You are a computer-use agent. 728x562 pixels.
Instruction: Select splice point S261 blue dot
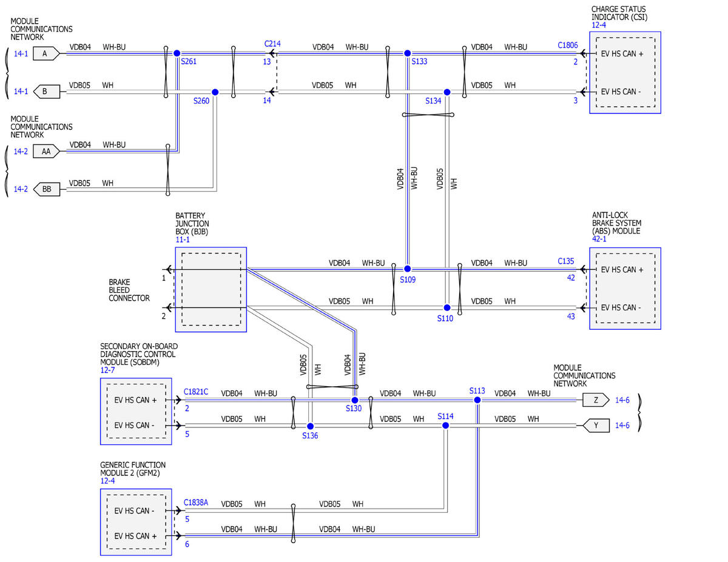point(177,53)
